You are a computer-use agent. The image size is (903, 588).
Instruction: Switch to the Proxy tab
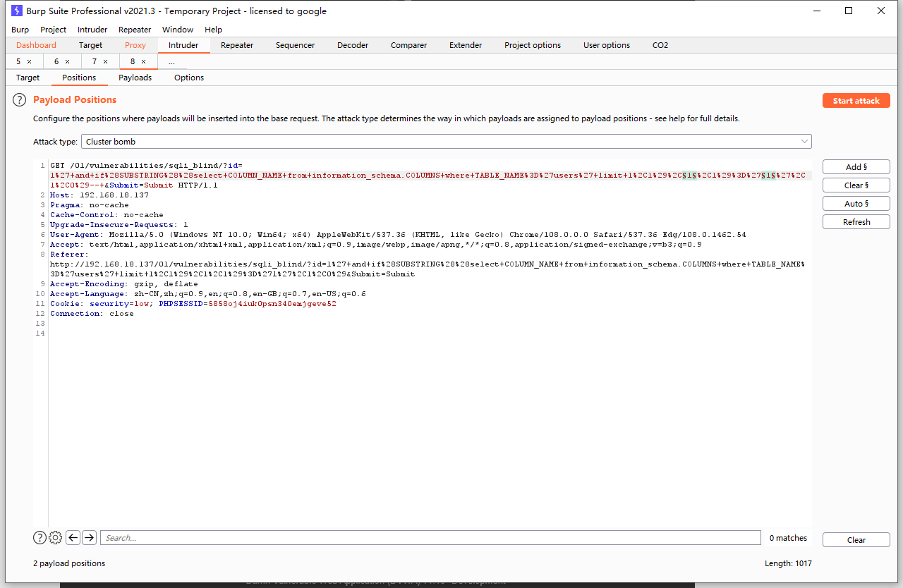click(x=135, y=45)
